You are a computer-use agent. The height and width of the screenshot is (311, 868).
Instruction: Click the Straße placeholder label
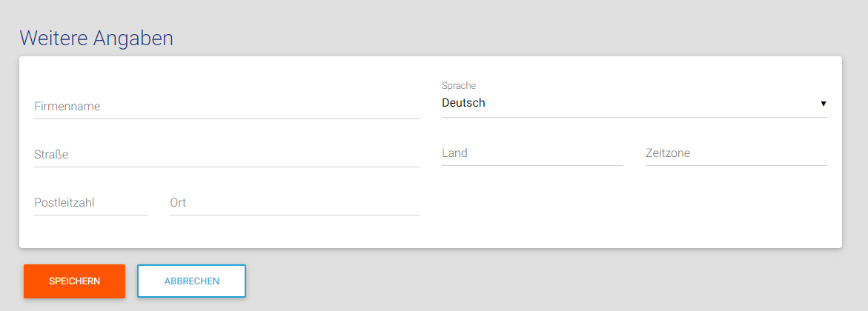coord(51,155)
